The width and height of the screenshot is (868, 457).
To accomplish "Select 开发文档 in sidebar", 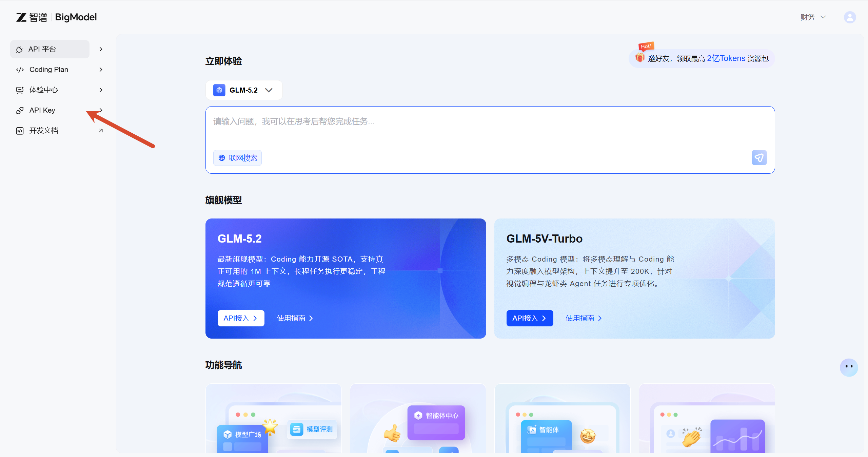I will (50, 131).
